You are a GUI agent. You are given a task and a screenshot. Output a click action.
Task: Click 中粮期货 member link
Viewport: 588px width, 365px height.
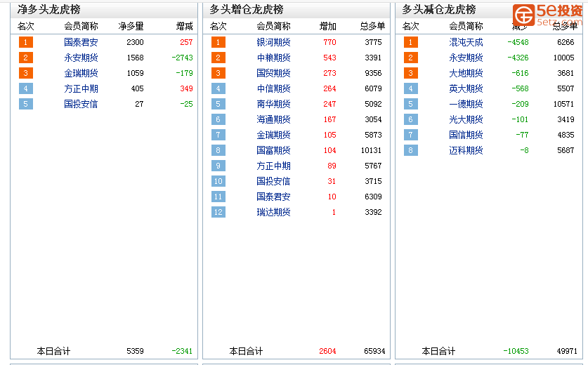click(x=273, y=58)
